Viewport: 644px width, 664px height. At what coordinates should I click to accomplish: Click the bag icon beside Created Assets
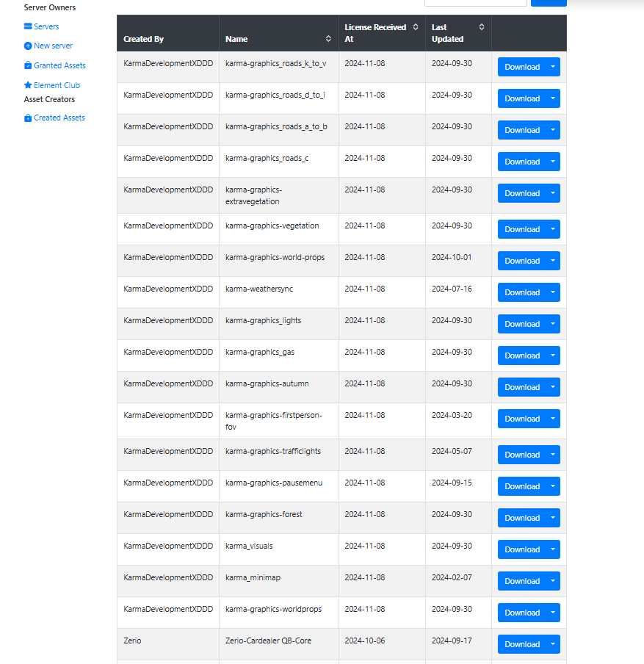28,118
